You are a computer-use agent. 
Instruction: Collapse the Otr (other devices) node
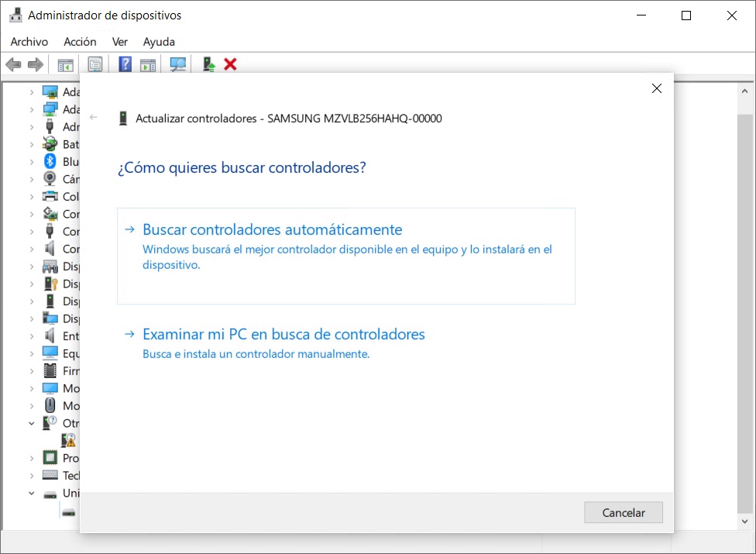32,423
